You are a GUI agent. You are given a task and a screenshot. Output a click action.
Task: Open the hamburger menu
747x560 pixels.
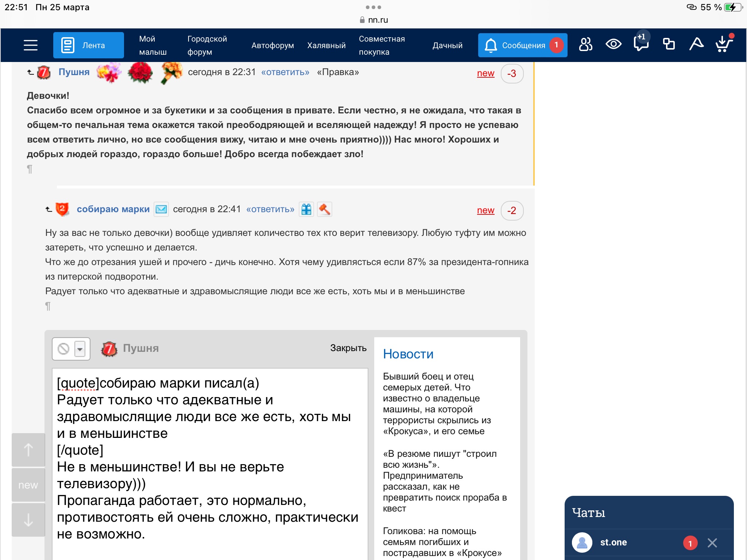point(31,45)
